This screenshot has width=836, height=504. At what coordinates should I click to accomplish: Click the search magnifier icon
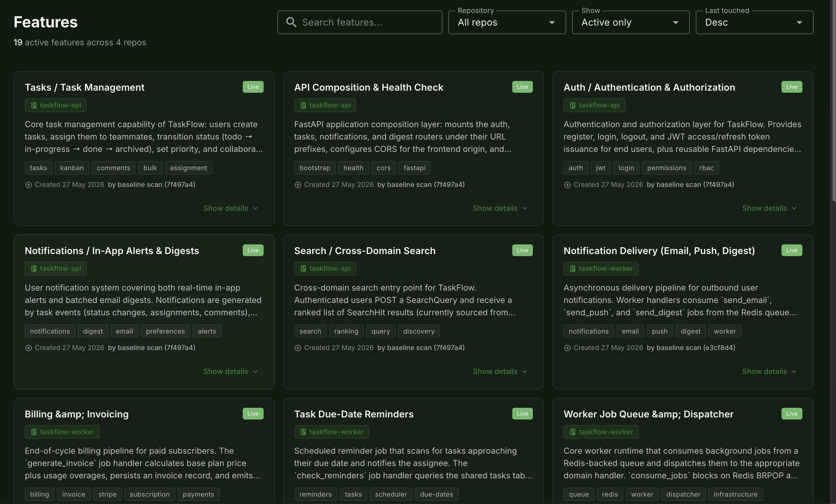pyautogui.click(x=291, y=22)
